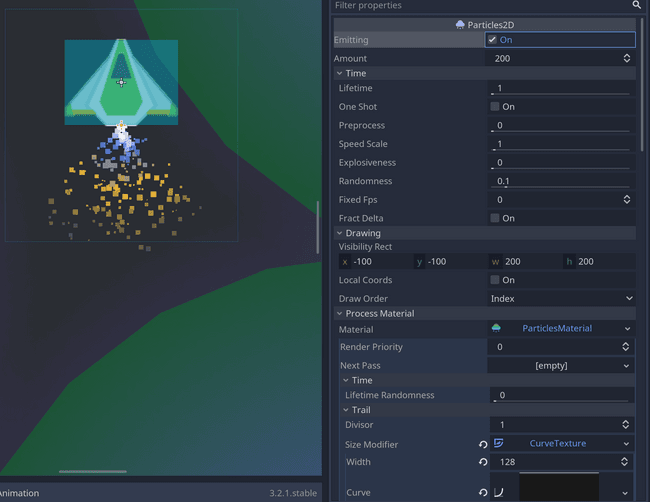This screenshot has height=502, width=650.
Task: Click the ship's center pivot crosshair
Action: pos(121,82)
